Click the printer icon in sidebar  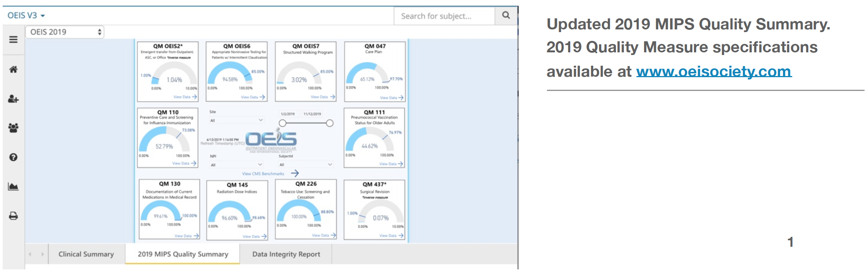(x=13, y=216)
